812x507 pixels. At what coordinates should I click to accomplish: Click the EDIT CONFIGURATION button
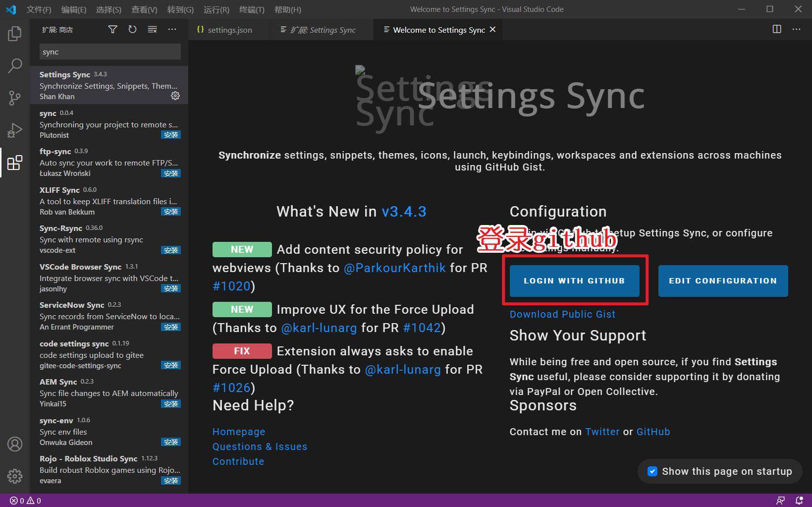[723, 281]
